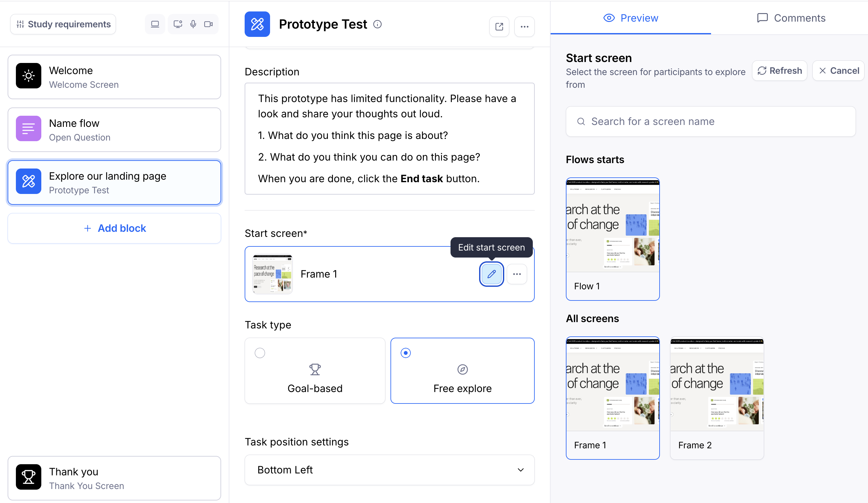Click the info icon beside Prototype Test
The height and width of the screenshot is (503, 868).
pos(377,24)
